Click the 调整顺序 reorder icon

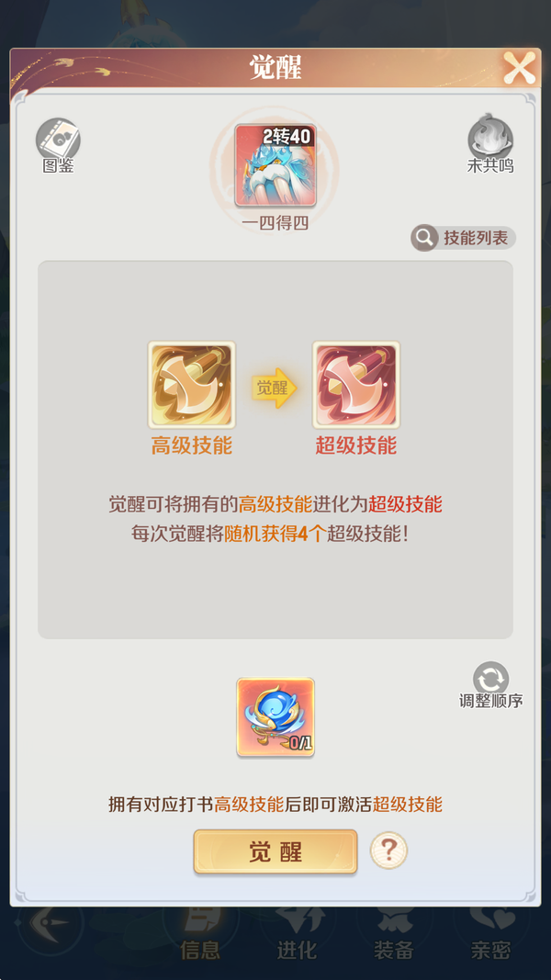(491, 685)
